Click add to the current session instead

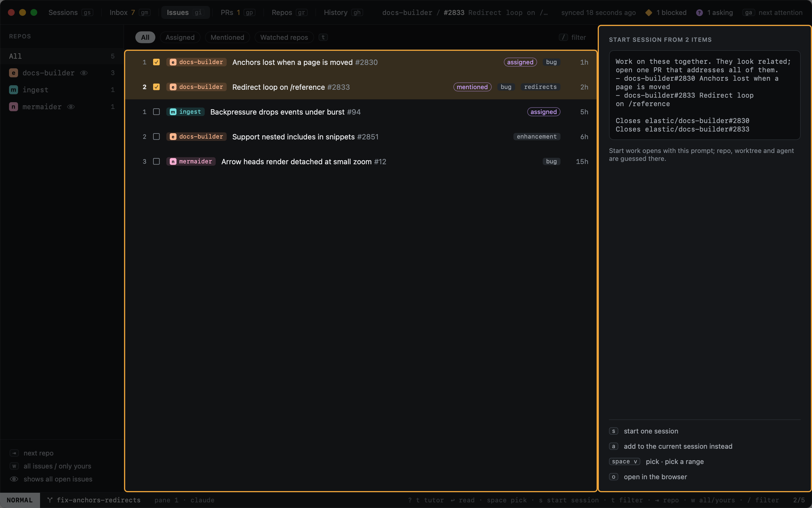(678, 446)
